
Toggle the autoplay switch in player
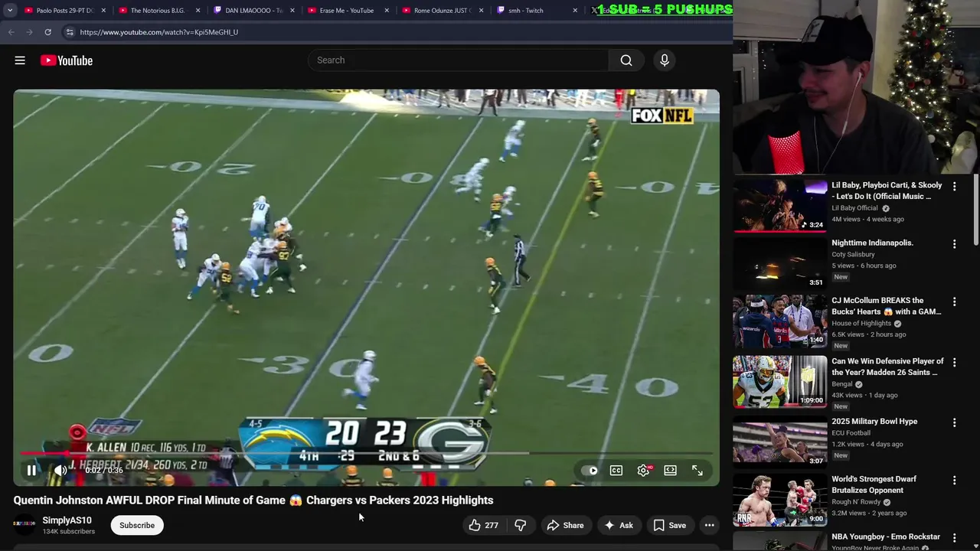[590, 471]
